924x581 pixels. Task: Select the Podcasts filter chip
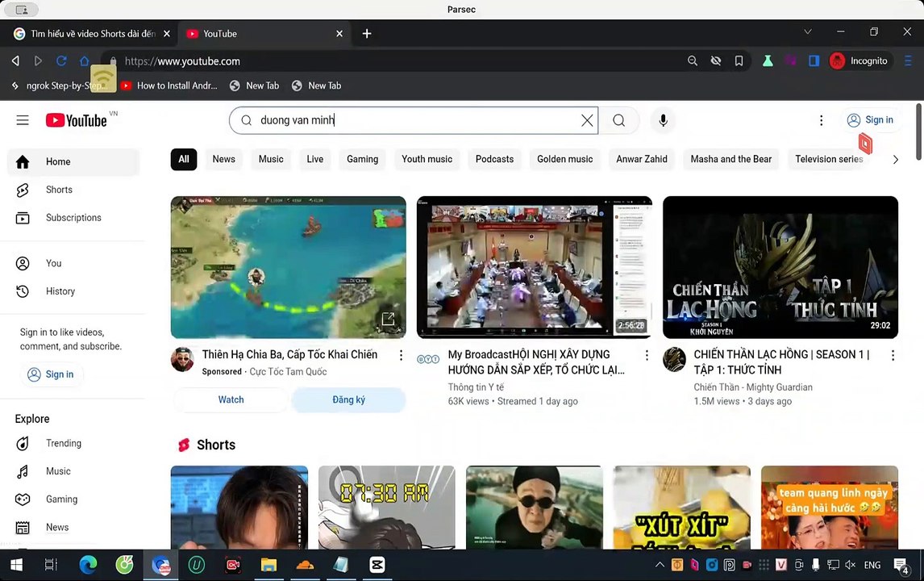(x=494, y=159)
